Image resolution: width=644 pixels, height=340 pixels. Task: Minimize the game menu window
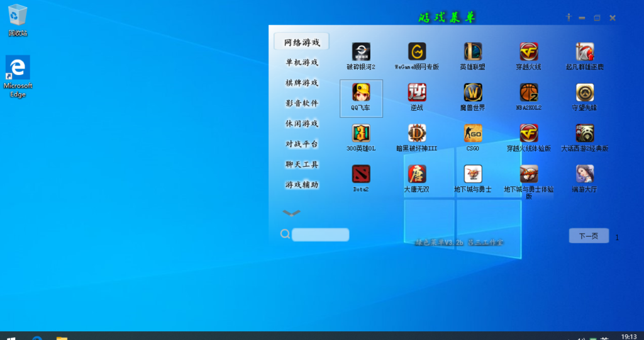coord(582,18)
